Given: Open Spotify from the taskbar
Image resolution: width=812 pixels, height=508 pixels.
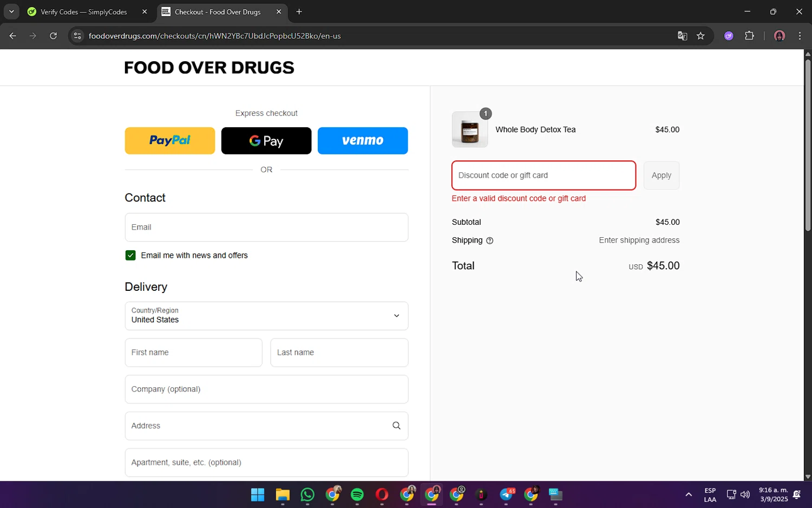Looking at the screenshot, I should (357, 494).
